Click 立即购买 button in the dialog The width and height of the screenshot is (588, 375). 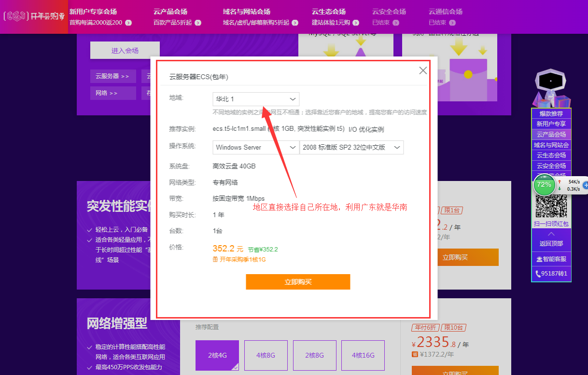[298, 282]
